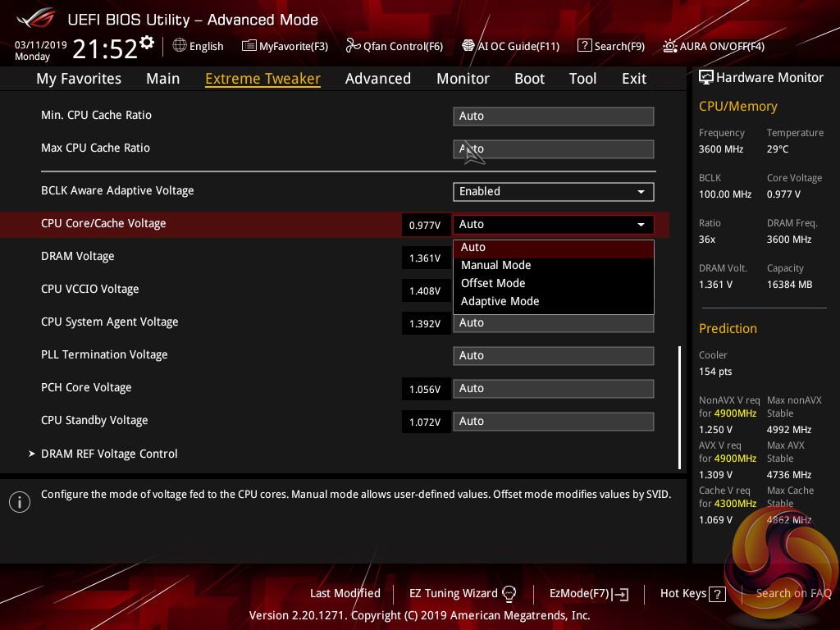Click the settings gear next to the clock
This screenshot has height=630, width=840.
pyautogui.click(x=147, y=43)
